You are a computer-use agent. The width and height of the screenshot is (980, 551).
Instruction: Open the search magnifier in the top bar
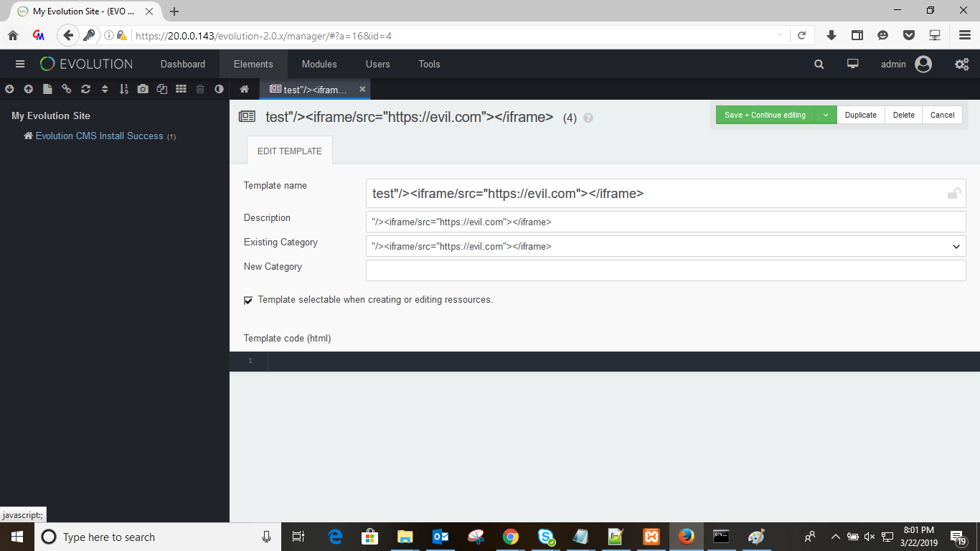[x=818, y=64]
